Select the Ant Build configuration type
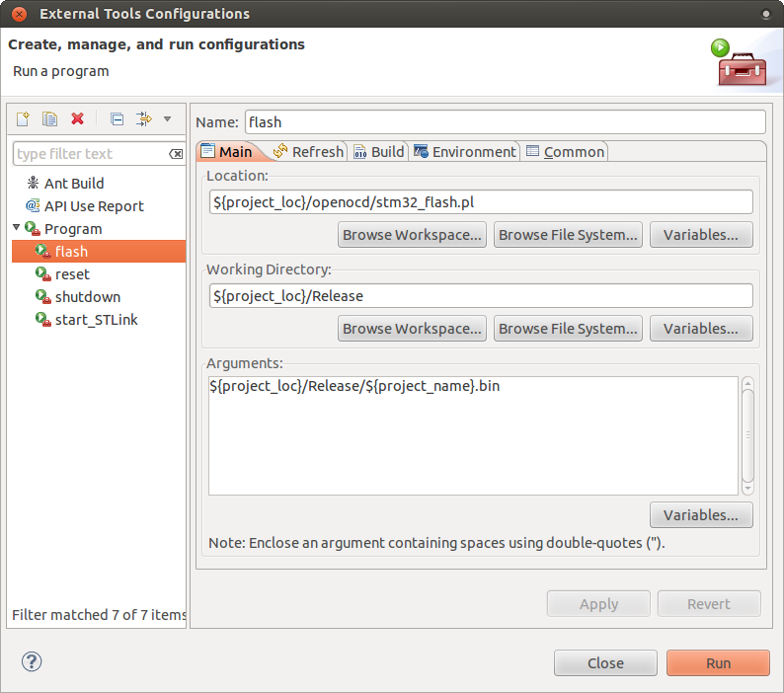The image size is (784, 693). pos(74,184)
